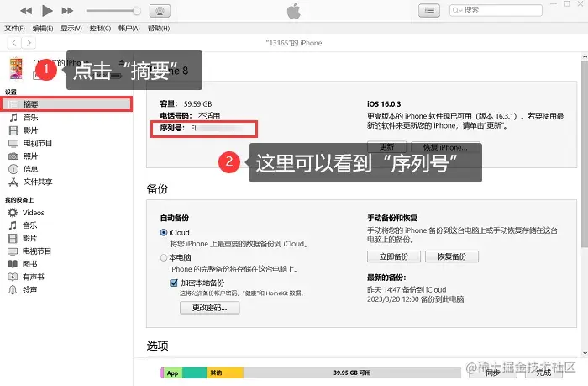Click the iPhone device thumbnail
Screen dimensions: 588x386
tap(16, 68)
